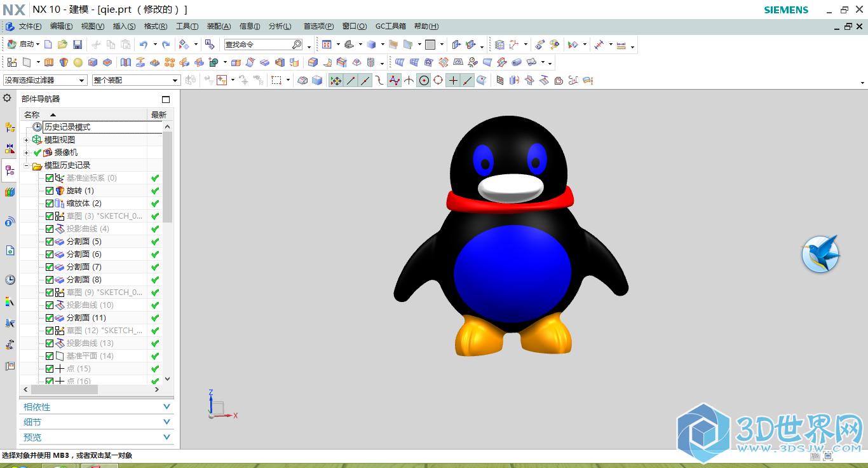Click the command finder magnifier icon
The width and height of the screenshot is (868, 468).
[297, 45]
